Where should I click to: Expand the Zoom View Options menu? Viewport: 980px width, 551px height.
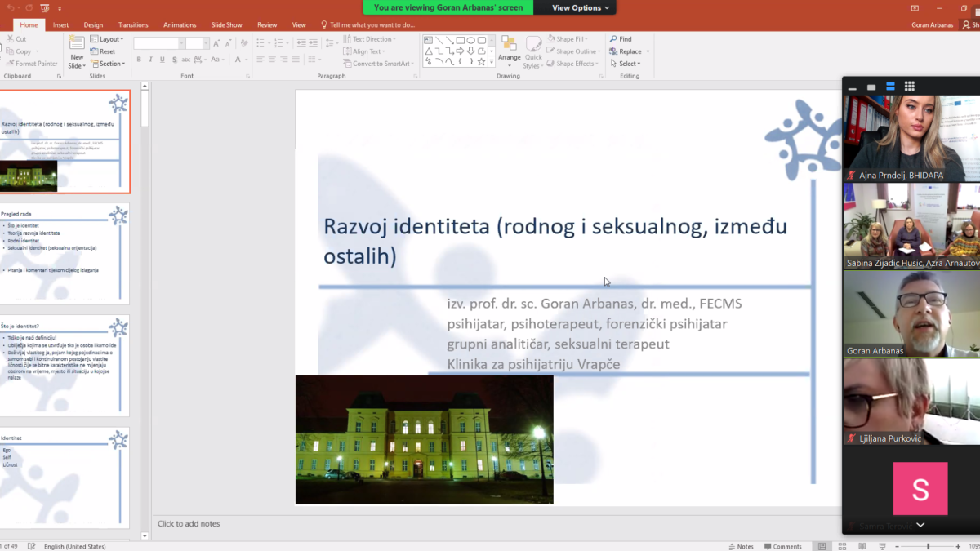tap(580, 7)
